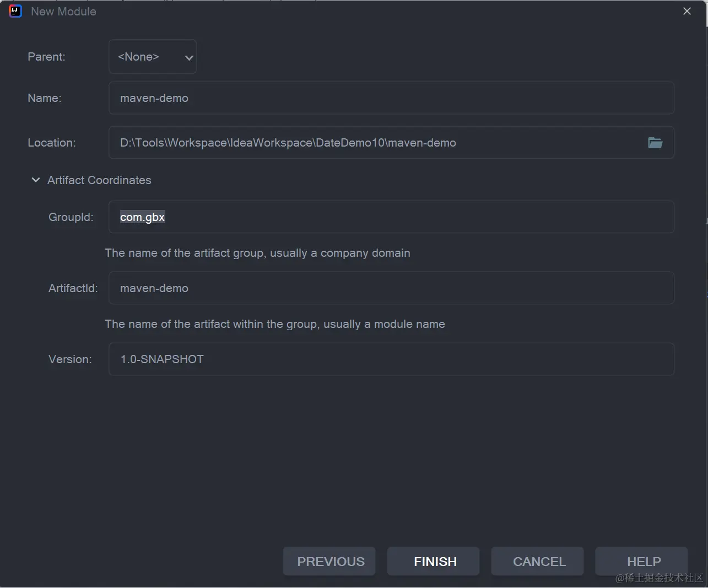The height and width of the screenshot is (588, 708).
Task: Open the Parent dropdown
Action: [153, 56]
